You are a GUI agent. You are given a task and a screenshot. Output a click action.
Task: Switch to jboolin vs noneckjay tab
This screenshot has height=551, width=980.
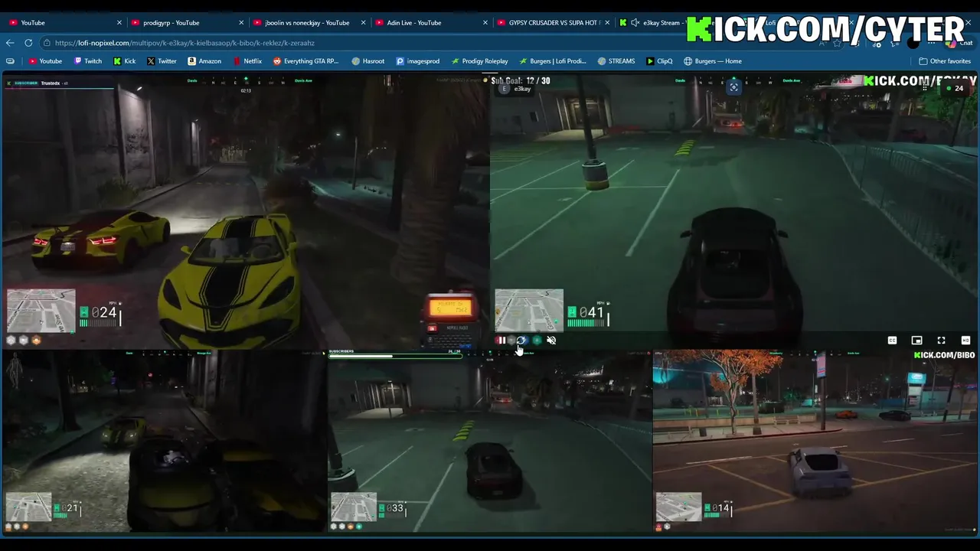pos(309,23)
